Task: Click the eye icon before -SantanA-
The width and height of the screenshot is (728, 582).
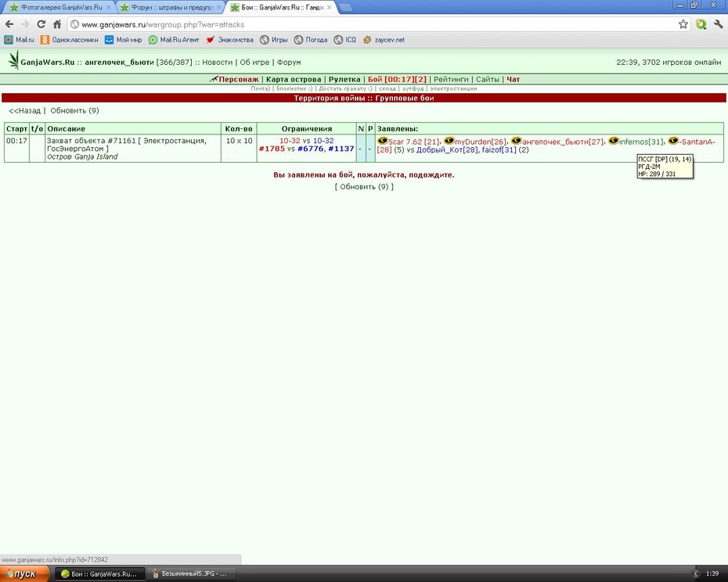Action: (x=673, y=140)
